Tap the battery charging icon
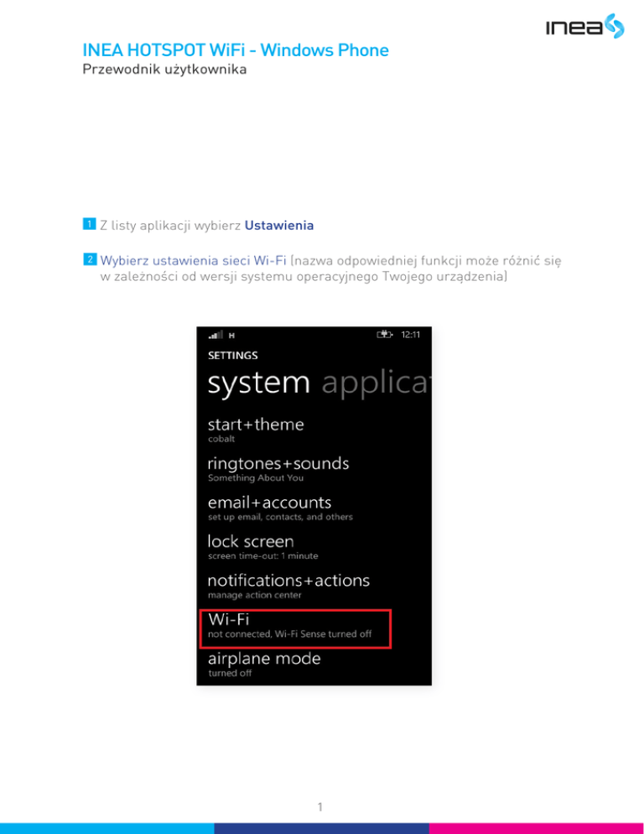 click(385, 335)
